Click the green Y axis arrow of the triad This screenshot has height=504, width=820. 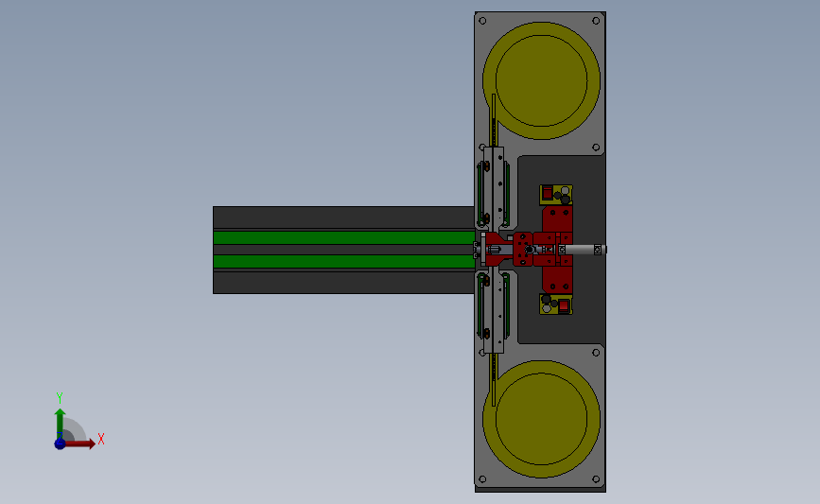click(60, 424)
